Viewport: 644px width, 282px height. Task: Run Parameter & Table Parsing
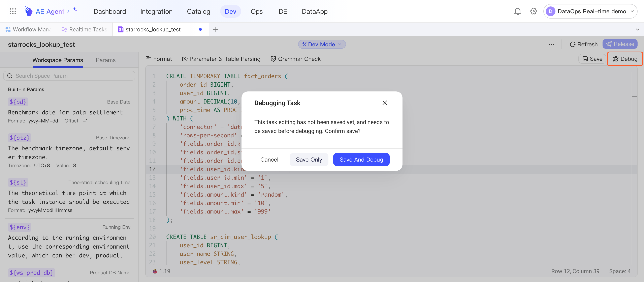click(x=221, y=59)
